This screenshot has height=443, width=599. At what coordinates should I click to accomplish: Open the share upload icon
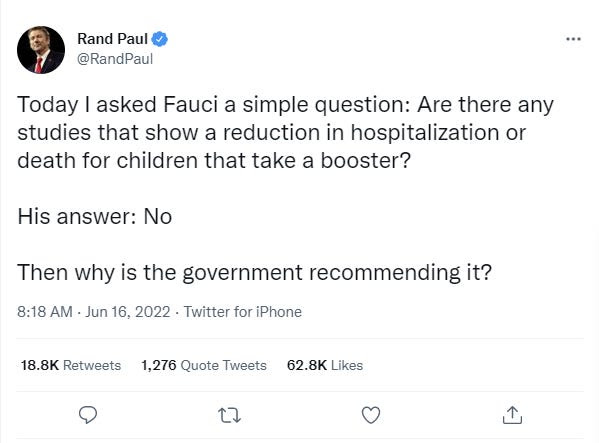click(x=512, y=415)
